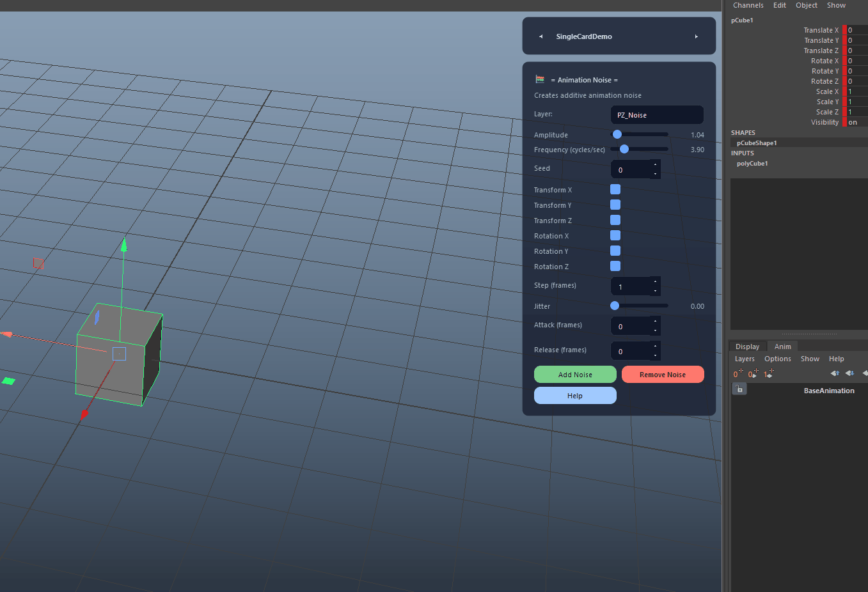Screen dimensions: 868x592
Task: Open the Options menu in layer editor
Action: (x=777, y=359)
